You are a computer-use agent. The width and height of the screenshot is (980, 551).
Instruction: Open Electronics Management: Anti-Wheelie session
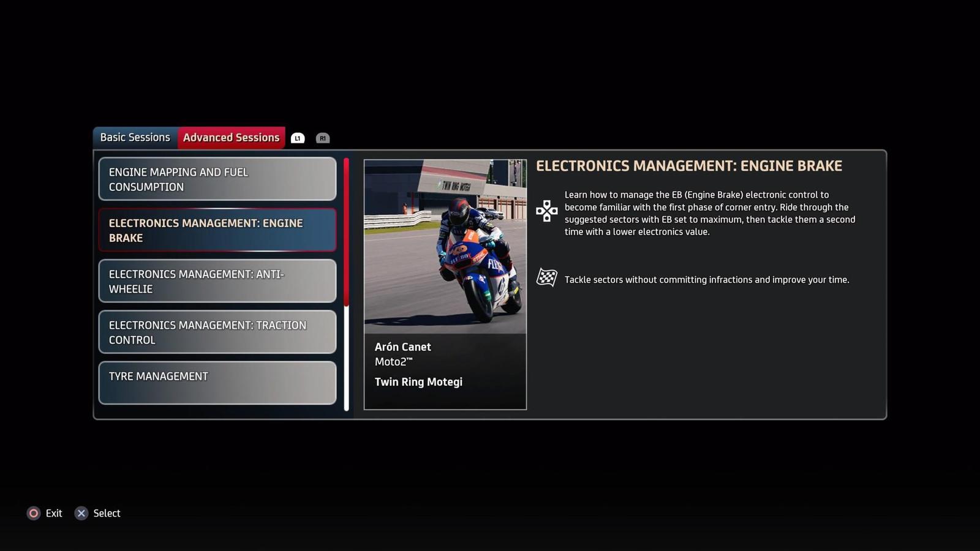click(217, 281)
